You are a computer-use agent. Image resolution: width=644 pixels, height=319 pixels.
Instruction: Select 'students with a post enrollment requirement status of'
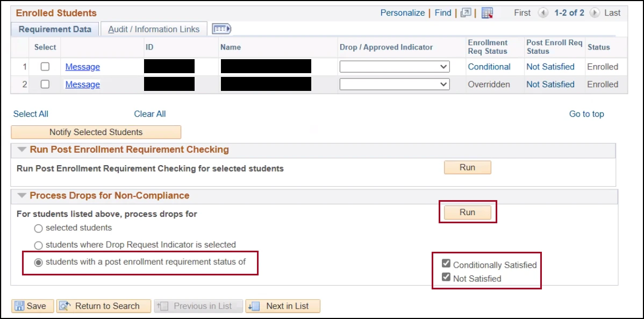(x=38, y=263)
